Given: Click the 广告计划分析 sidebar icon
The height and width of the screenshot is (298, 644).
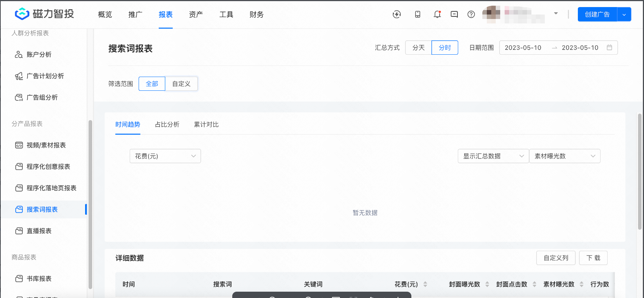Looking at the screenshot, I should [19, 76].
